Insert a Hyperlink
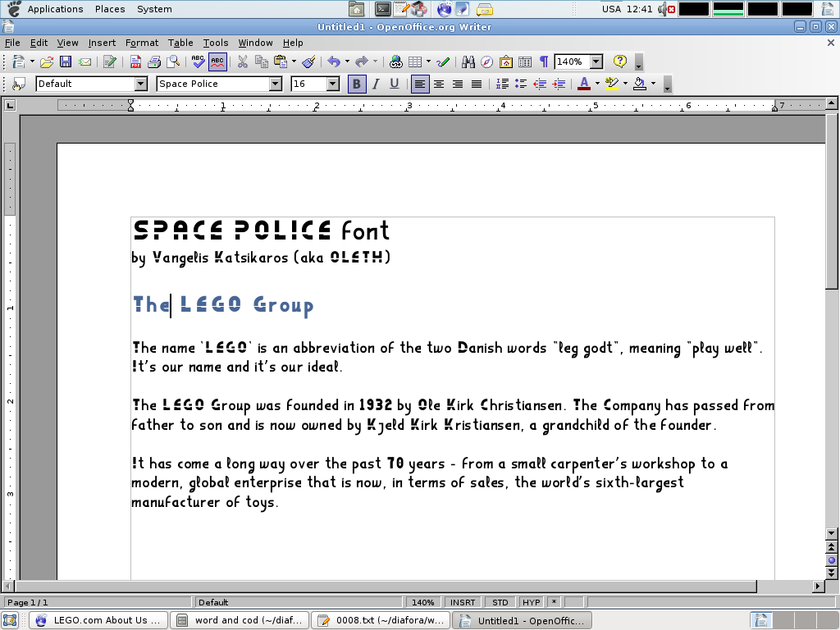The height and width of the screenshot is (630, 840). click(396, 62)
